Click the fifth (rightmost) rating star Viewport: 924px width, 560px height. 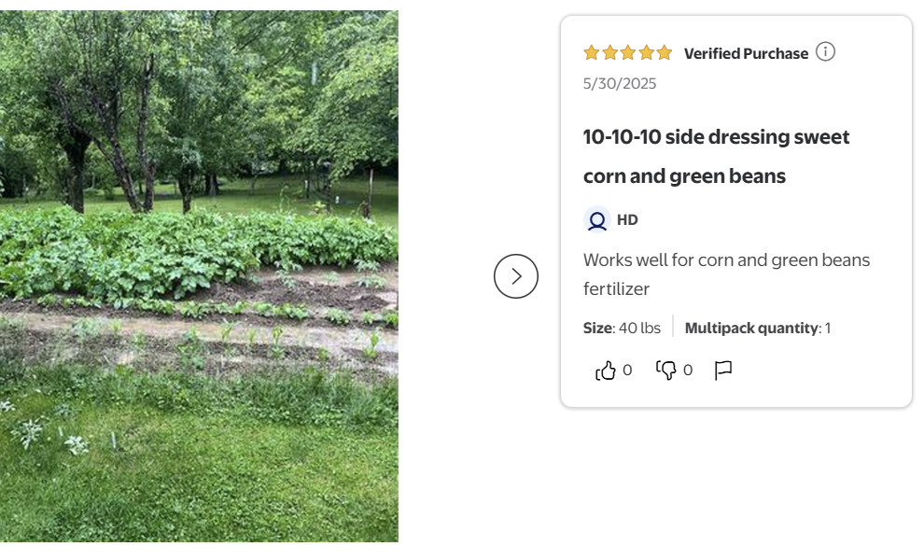664,53
